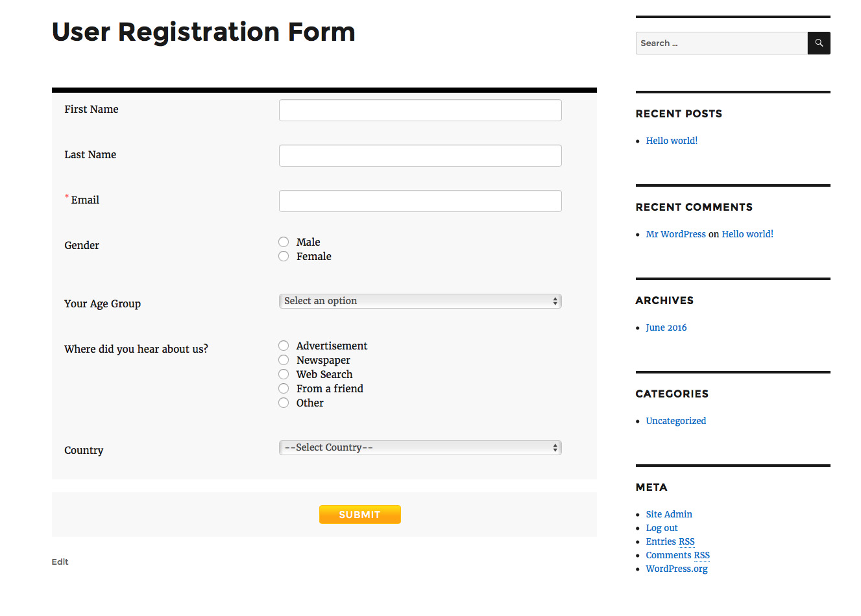This screenshot has width=861, height=616.
Task: Open the 'Hello world!' post
Action: 671,140
